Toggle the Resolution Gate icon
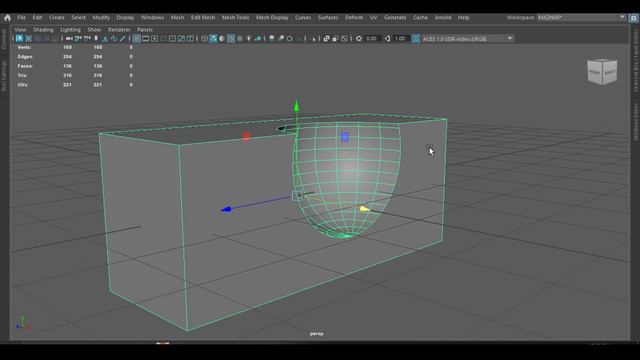The height and width of the screenshot is (360, 640). pos(155,38)
